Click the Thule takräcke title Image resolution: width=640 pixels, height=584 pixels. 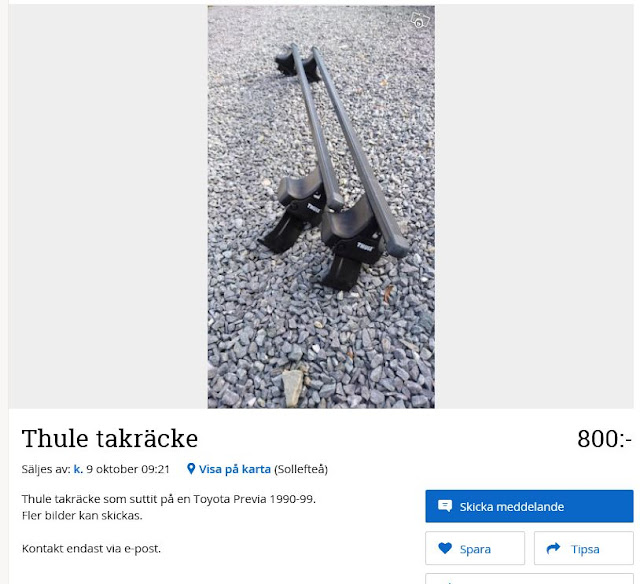110,439
